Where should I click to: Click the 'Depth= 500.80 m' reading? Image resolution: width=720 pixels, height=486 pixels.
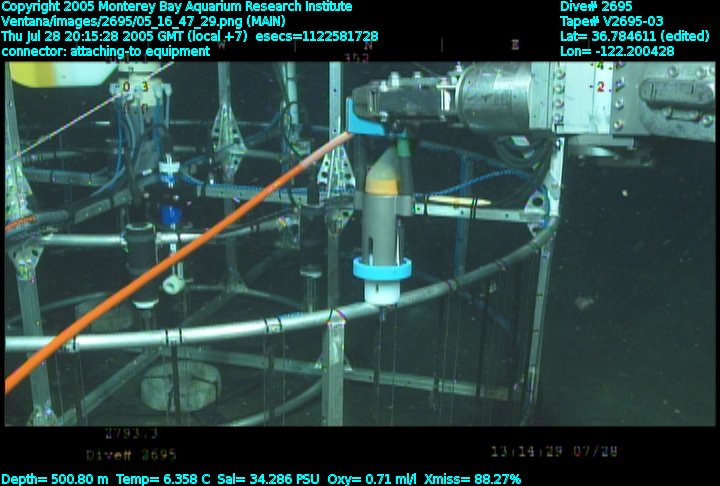point(55,479)
